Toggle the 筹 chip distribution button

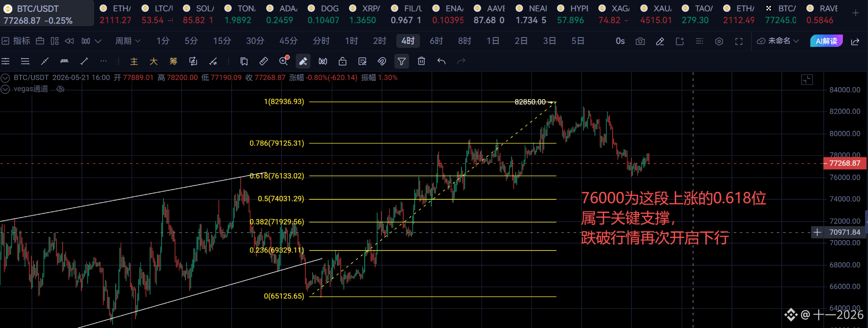tap(174, 61)
